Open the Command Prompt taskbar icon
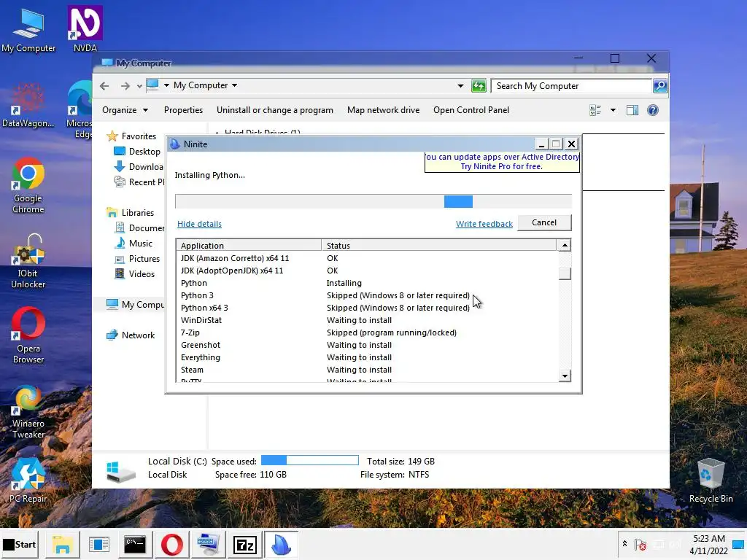Viewport: 747px width, 560px height. (x=135, y=544)
